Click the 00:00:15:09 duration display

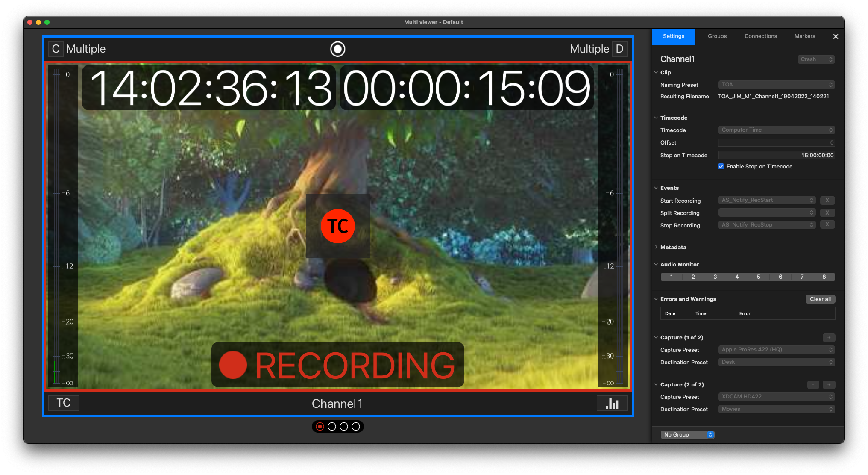pos(466,88)
